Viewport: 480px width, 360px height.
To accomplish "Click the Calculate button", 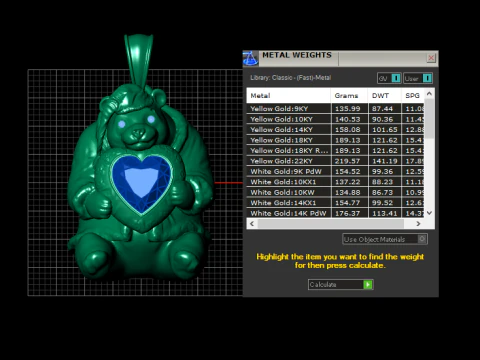I will (x=340, y=285).
